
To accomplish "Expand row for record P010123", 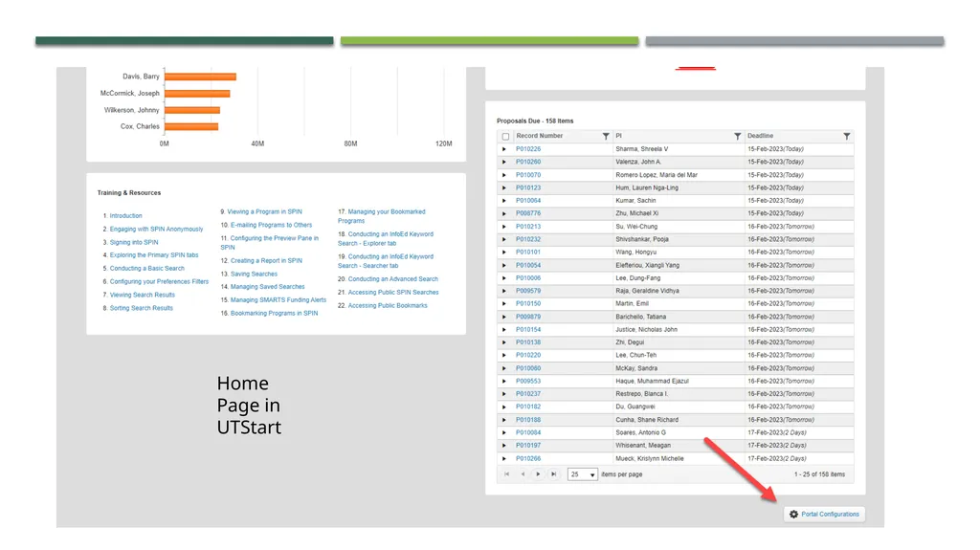I will [x=504, y=187].
